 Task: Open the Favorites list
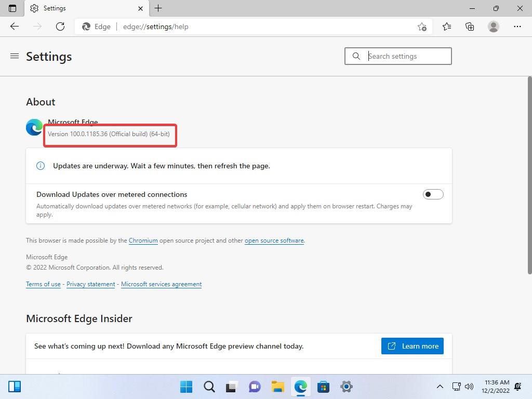(x=446, y=26)
